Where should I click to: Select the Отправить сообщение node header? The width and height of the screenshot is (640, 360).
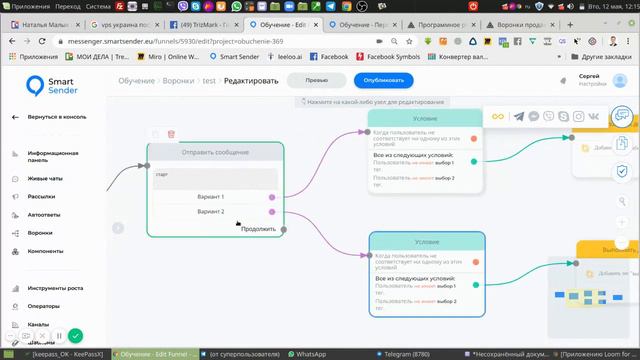215,152
